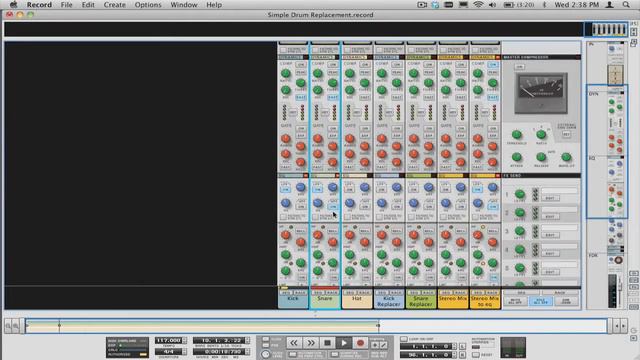Adjust FX Send 1 level knob
640x360 pixels.
click(520, 194)
